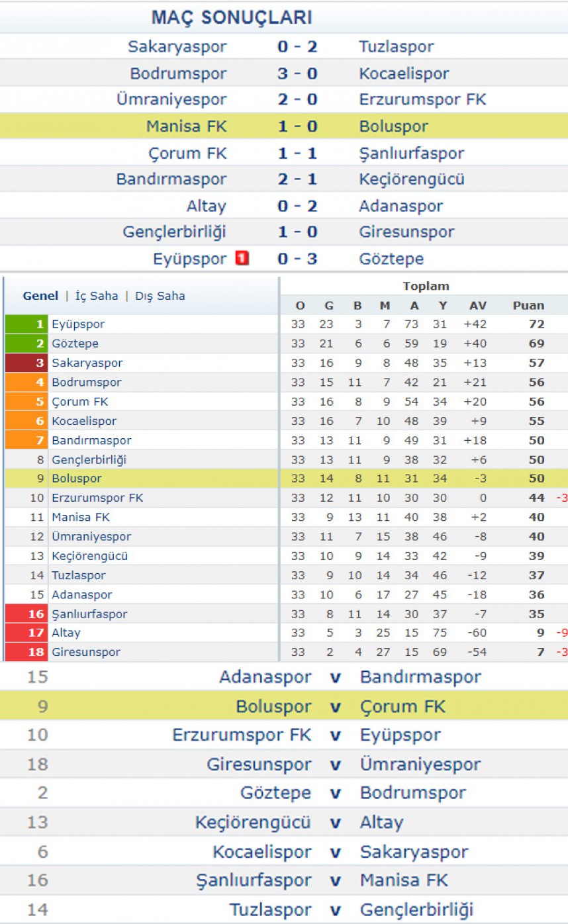Click the Puan column header
This screenshot has height=924, width=568.
[528, 306]
